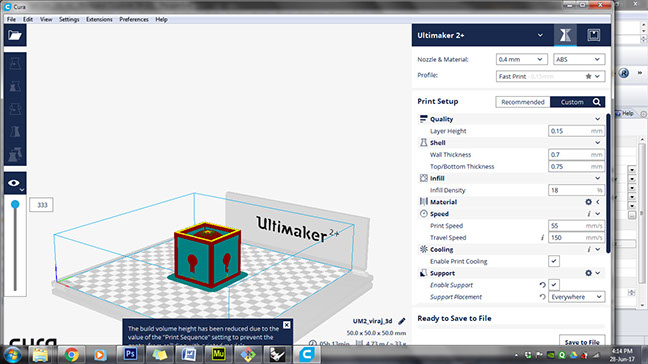The height and width of the screenshot is (364, 648).
Task: Open the Fast Print profile dropdown
Action: click(550, 76)
